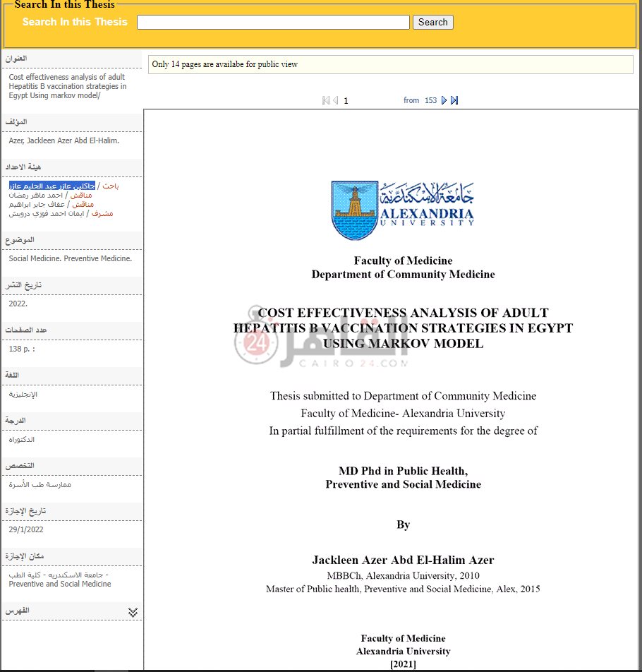Focus the Search in this Thesis field
The image size is (642, 672).
(273, 23)
